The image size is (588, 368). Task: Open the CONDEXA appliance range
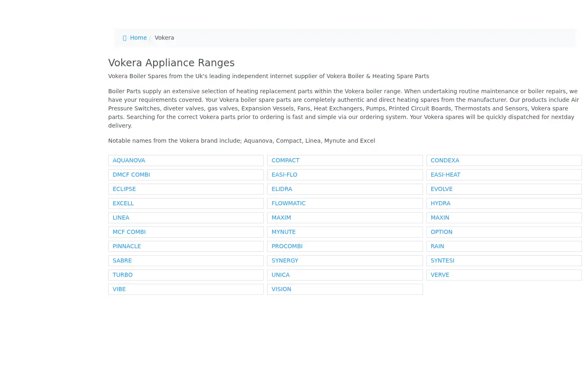click(503, 160)
